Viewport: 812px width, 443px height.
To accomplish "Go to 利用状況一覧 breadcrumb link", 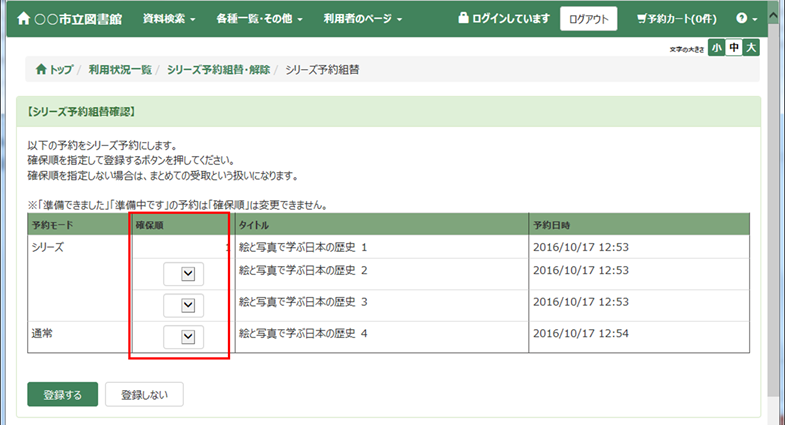I will tap(120, 70).
